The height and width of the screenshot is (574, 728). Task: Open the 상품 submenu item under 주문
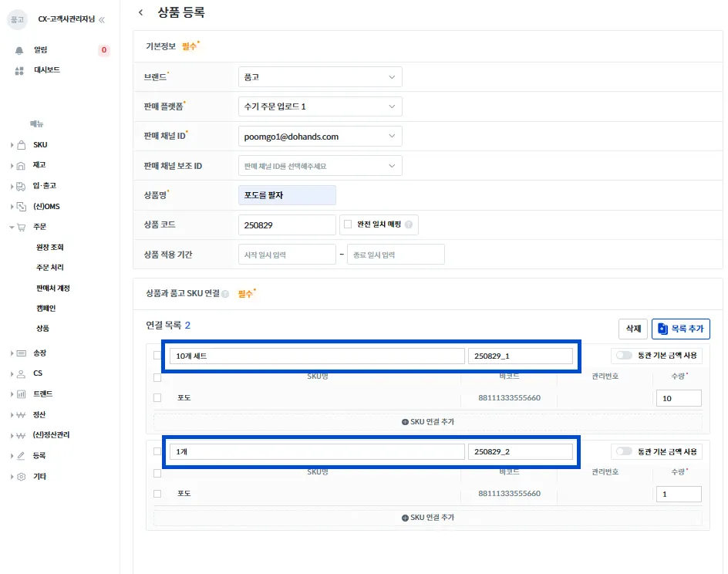coord(42,329)
